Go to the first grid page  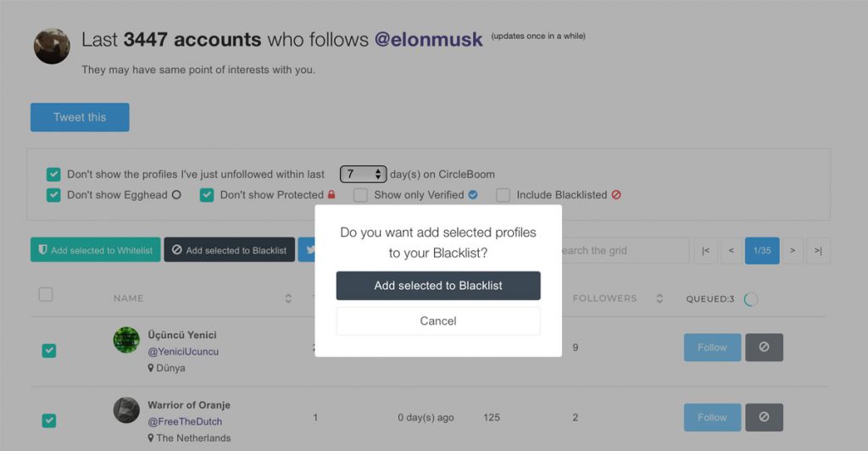pos(705,250)
